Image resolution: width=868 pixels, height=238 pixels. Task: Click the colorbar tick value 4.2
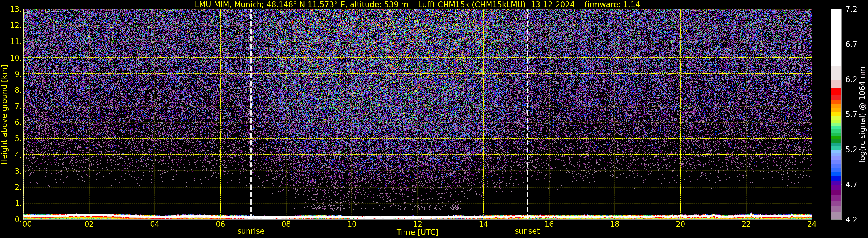click(x=851, y=220)
